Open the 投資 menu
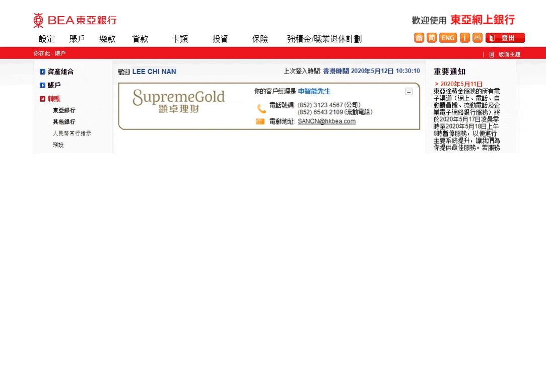This screenshot has width=546, height=392. click(x=220, y=39)
